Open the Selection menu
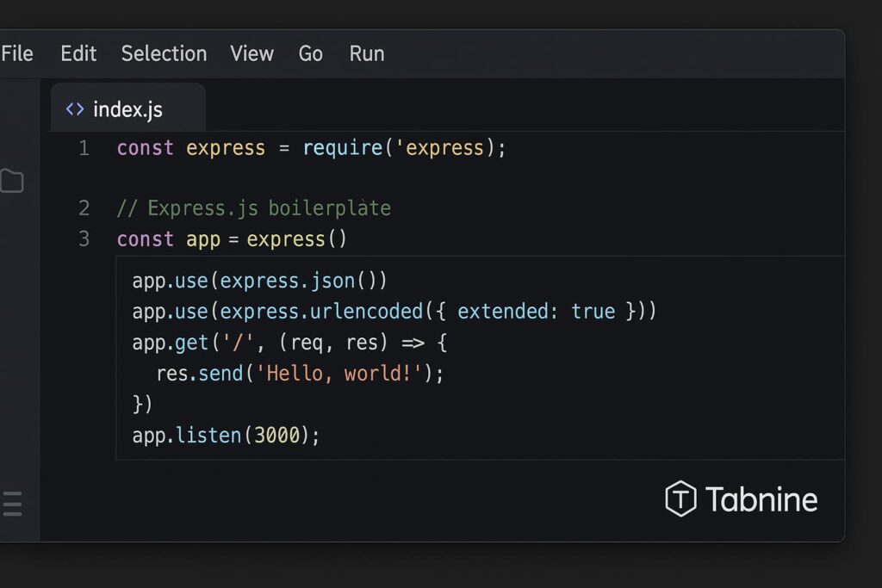 click(164, 54)
